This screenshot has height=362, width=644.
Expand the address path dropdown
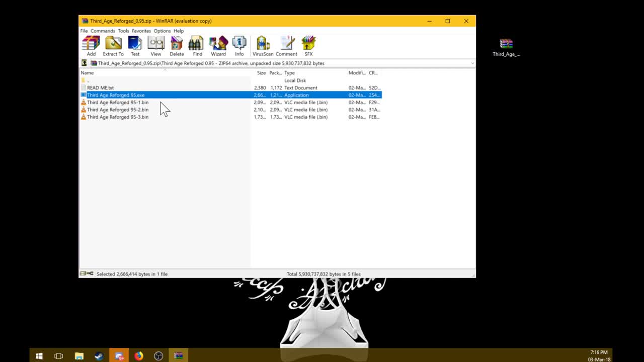click(x=472, y=63)
